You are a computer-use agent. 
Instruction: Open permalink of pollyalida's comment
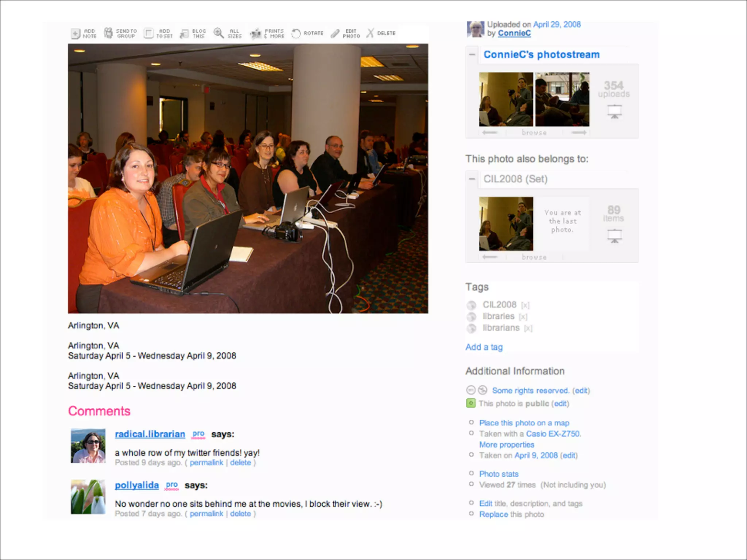pyautogui.click(x=206, y=514)
